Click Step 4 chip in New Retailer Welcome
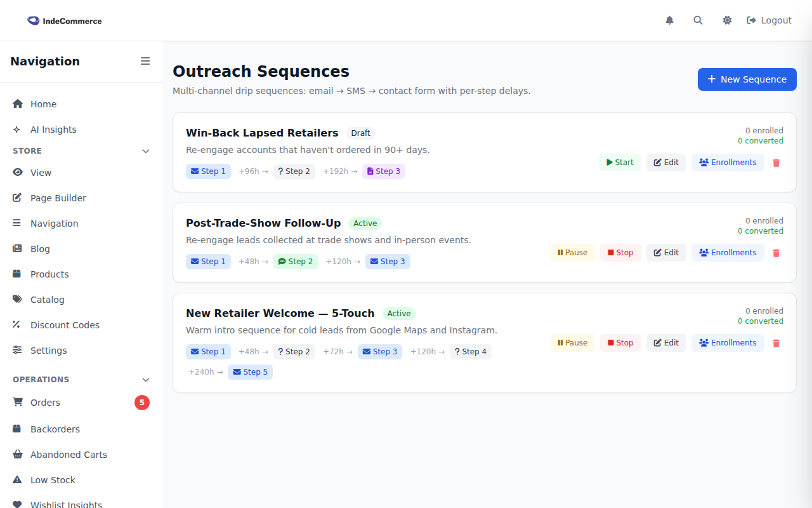812x508 pixels. (471, 352)
